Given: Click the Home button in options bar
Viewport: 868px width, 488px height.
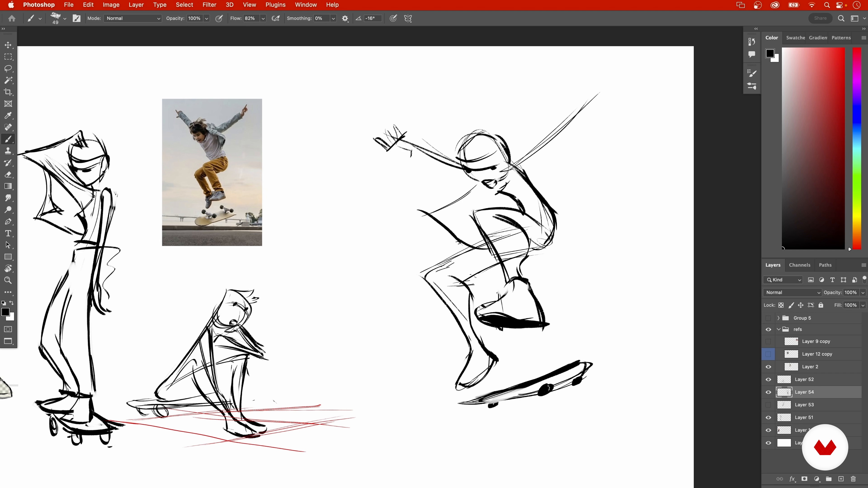Looking at the screenshot, I should click(12, 19).
